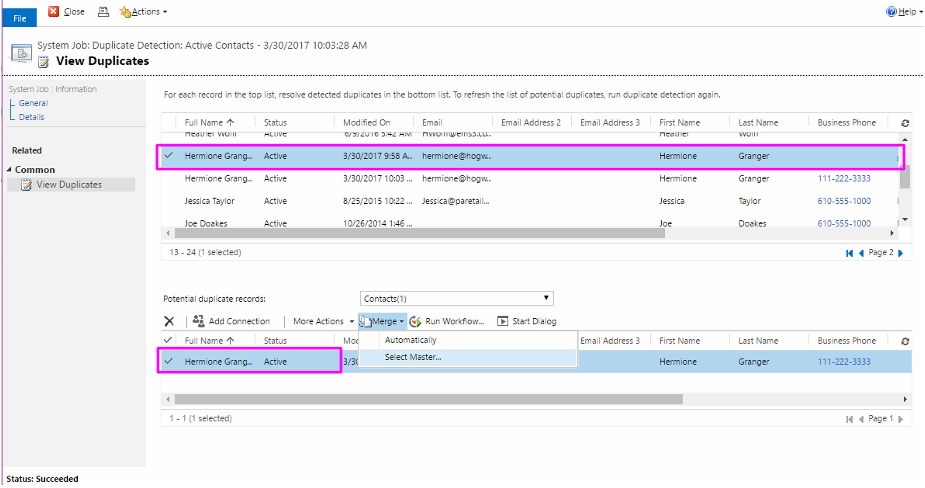Click bottom list horizontal scrollbar
Image resolution: width=925 pixels, height=488 pixels.
point(428,399)
